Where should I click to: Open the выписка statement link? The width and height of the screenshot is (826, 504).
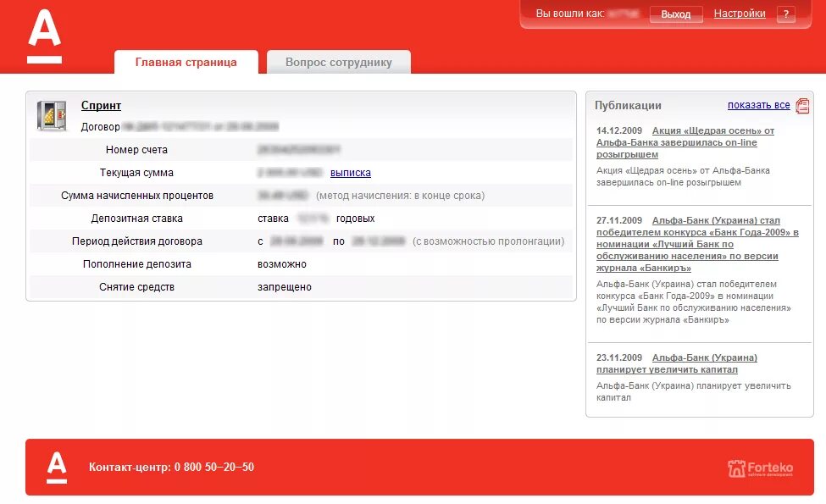351,173
